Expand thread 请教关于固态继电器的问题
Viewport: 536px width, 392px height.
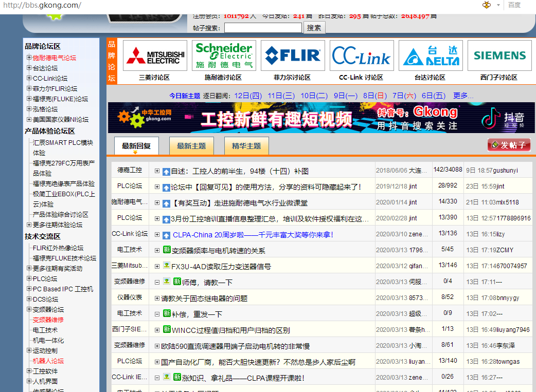click(157, 298)
